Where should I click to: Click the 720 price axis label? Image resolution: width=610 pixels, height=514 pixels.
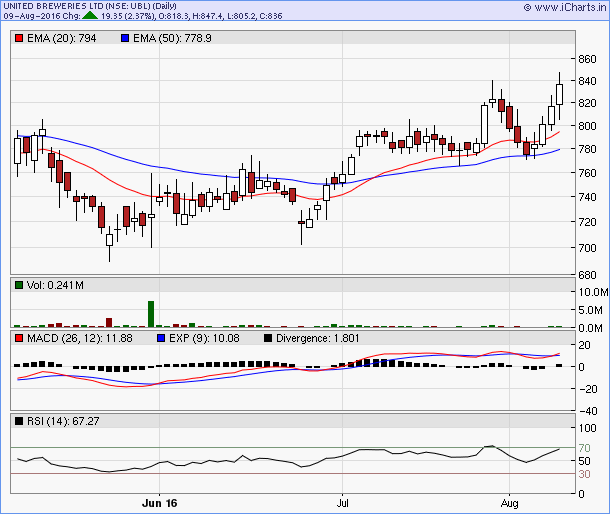point(587,222)
